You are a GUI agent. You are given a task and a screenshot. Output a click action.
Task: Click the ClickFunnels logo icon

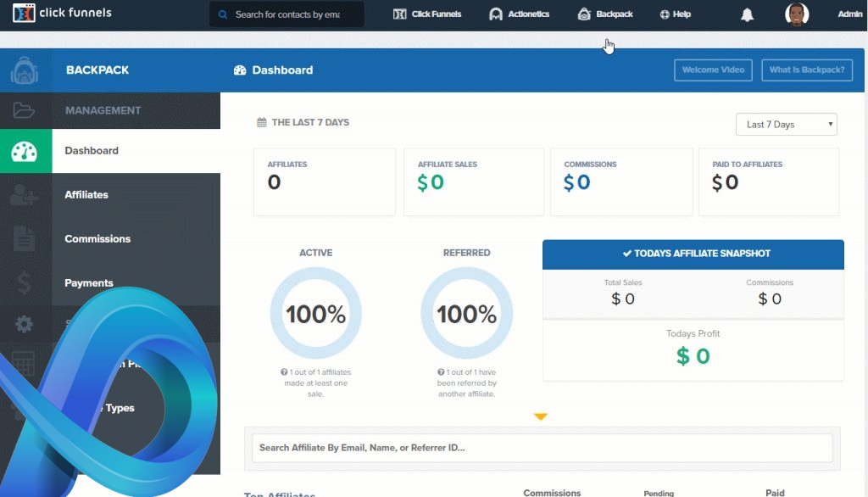(24, 13)
